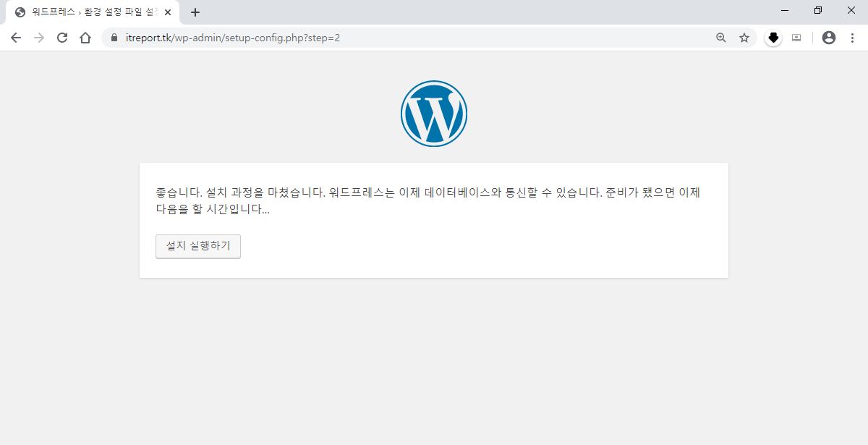The image size is (868, 445).
Task: Click the WordPress logo
Action: (434, 114)
